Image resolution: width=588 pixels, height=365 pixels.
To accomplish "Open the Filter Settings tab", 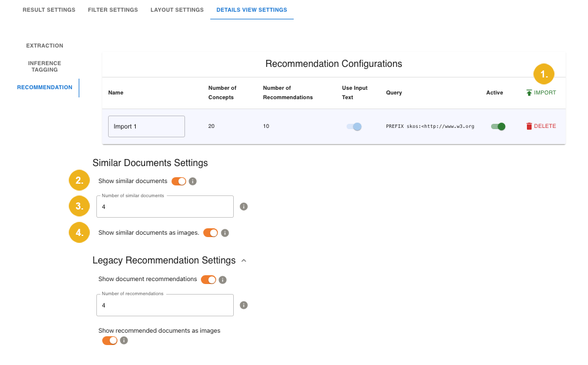I will 113,10.
